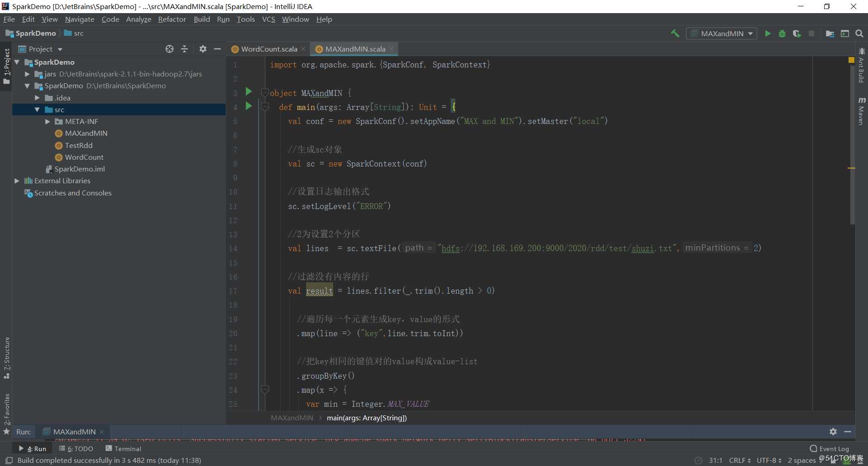Open the File menu
Viewport: 868px width, 466px height.
(x=9, y=19)
